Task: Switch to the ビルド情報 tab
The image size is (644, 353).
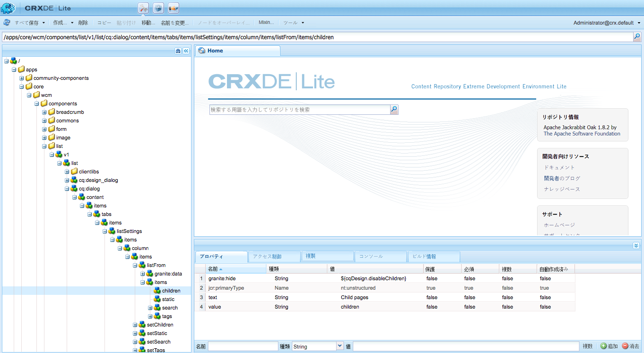Action: pyautogui.click(x=434, y=257)
